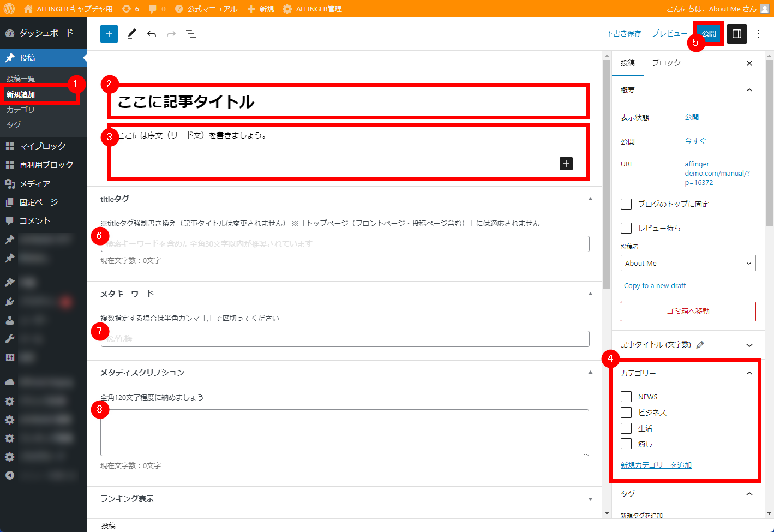Screen dimensions: 774x532
Task: Open the updates indicator showing 6
Action: (x=130, y=9)
